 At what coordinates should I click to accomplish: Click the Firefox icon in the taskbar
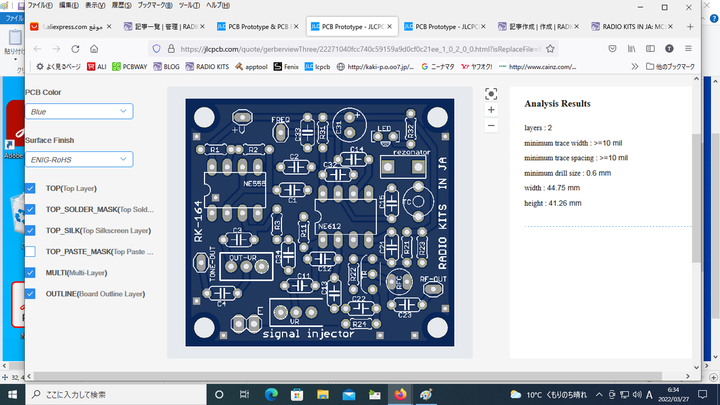(401, 394)
